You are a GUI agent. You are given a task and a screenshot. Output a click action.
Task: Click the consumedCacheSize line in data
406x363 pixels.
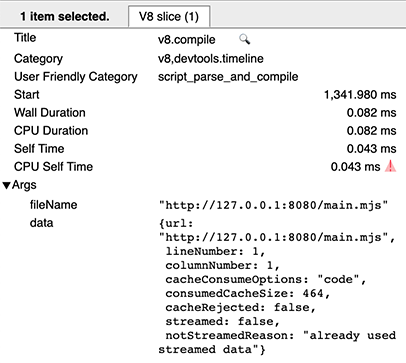coord(247,293)
